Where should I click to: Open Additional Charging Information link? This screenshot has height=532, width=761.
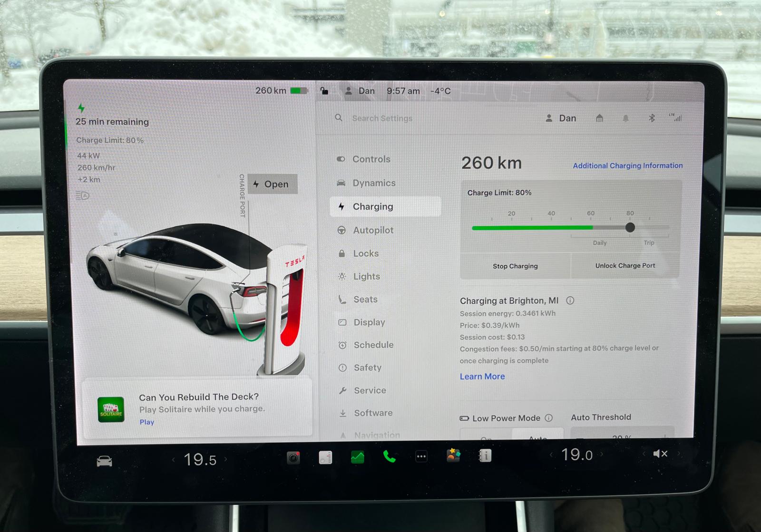pyautogui.click(x=627, y=165)
